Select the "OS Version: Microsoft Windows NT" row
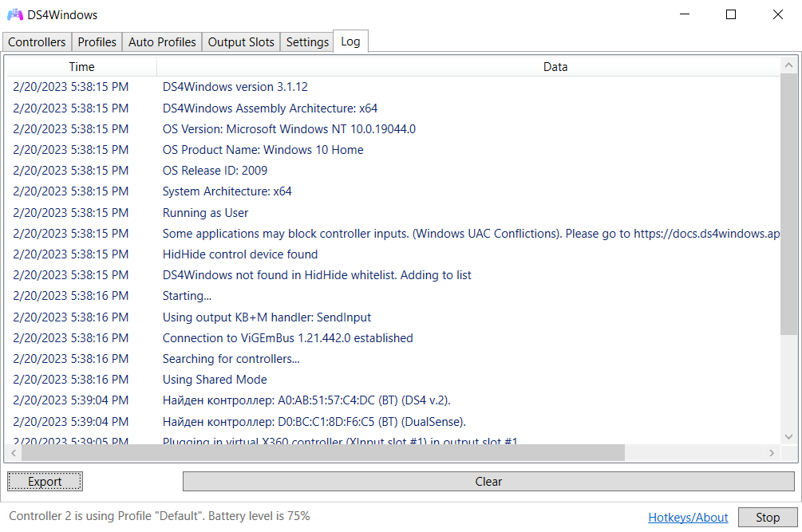Image resolution: width=802 pixels, height=532 pixels. pyautogui.click(x=393, y=128)
